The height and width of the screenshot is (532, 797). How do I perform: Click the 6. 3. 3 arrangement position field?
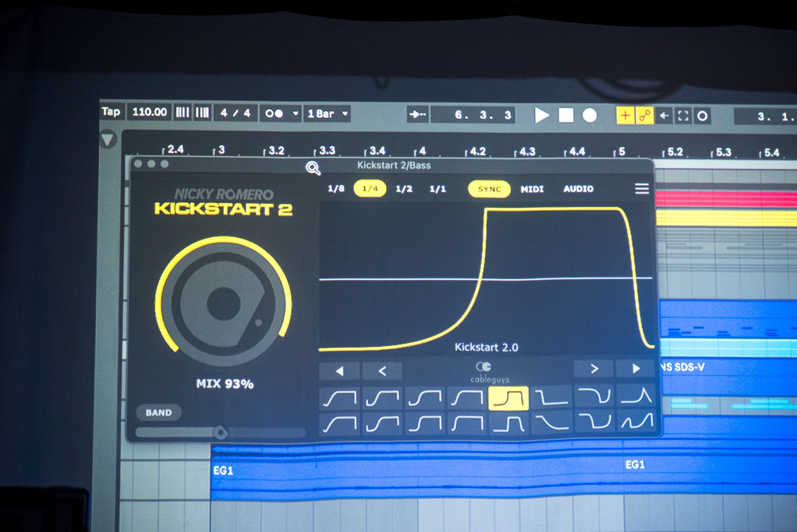point(473,115)
